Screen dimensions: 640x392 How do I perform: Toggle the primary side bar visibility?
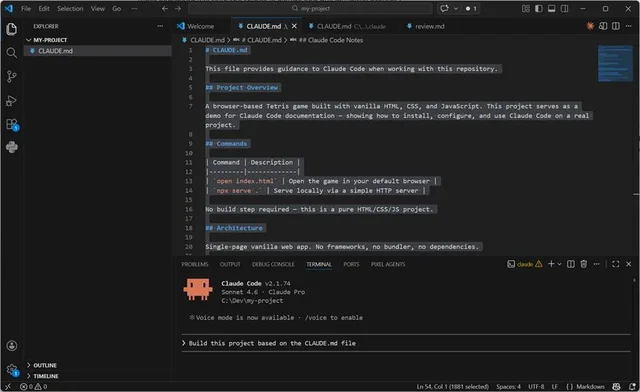tap(539, 9)
